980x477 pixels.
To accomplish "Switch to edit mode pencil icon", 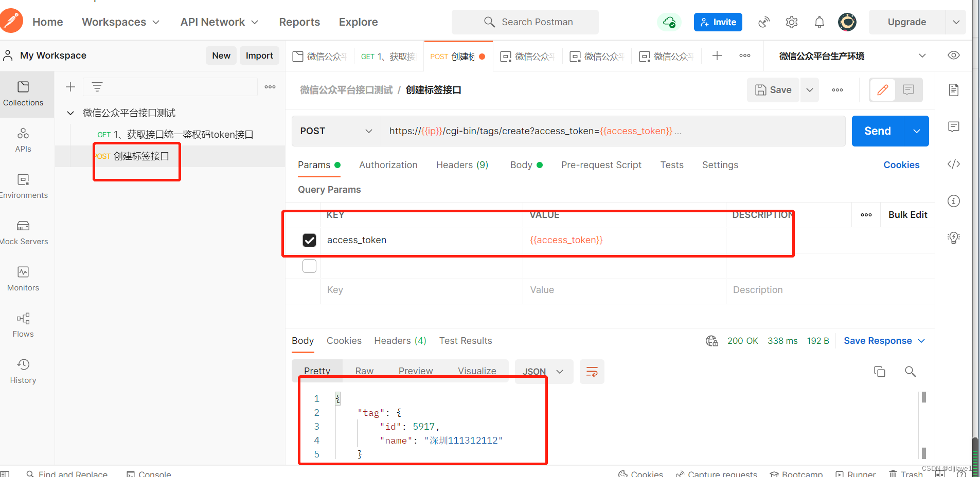I will [883, 90].
